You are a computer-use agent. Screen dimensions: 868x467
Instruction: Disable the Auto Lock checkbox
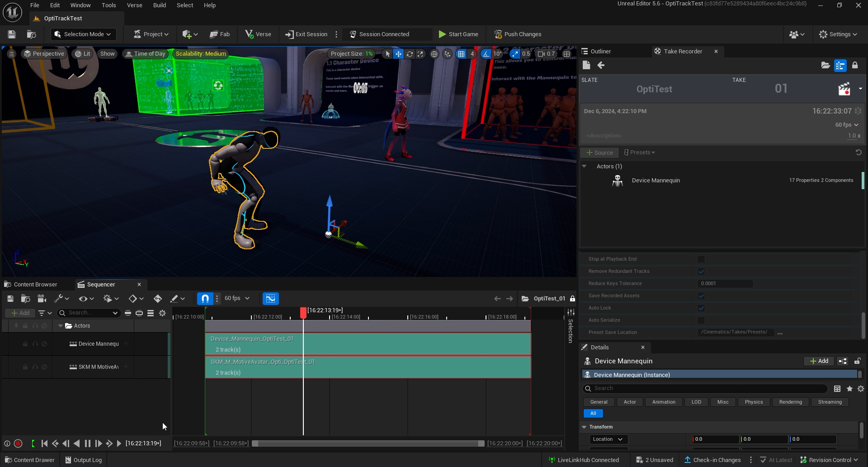pos(701,308)
